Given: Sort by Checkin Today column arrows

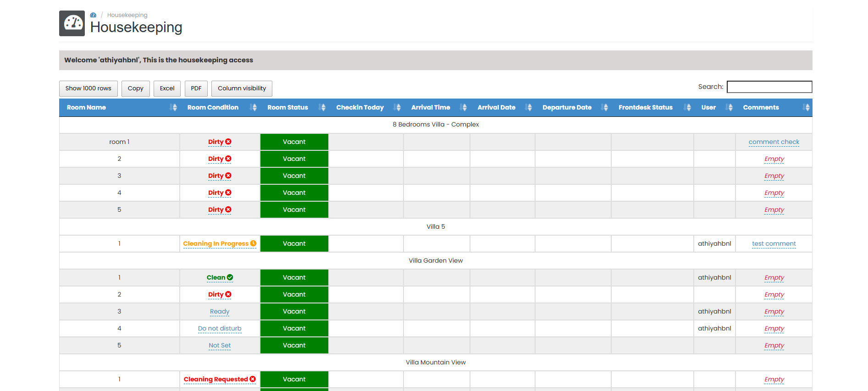Looking at the screenshot, I should click(x=398, y=107).
